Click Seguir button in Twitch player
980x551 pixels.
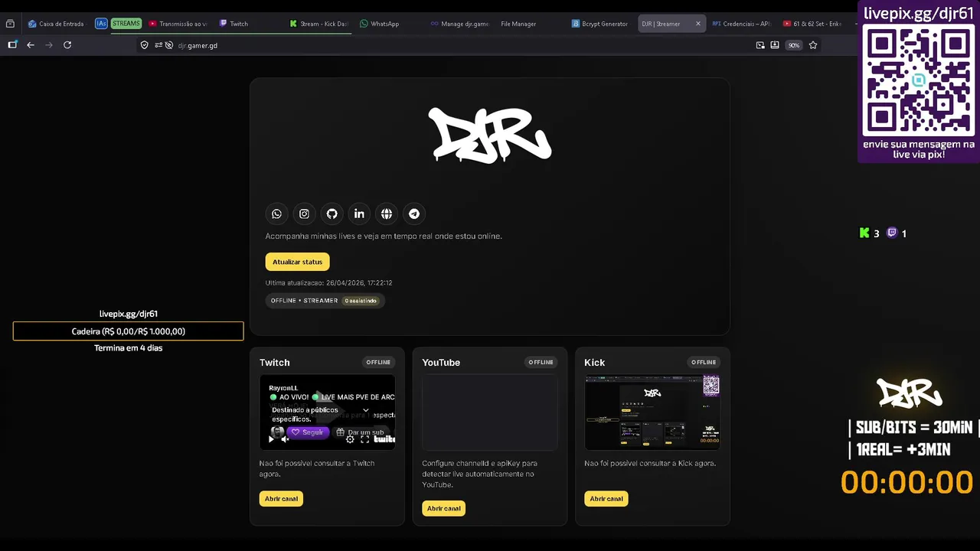[x=307, y=432]
